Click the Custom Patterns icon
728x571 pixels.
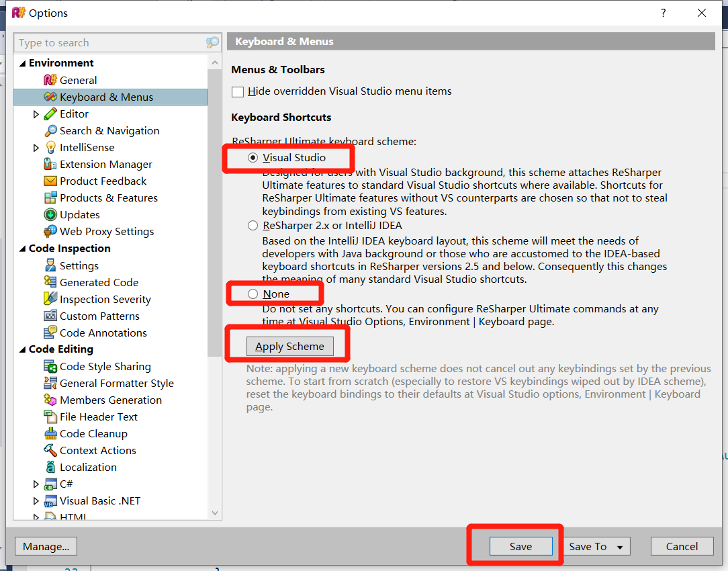tap(50, 316)
